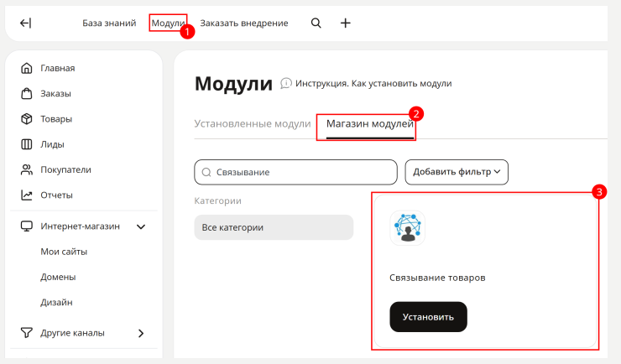This screenshot has height=364, width=621.
Task: Go to Заказы in sidebar
Action: 55,93
